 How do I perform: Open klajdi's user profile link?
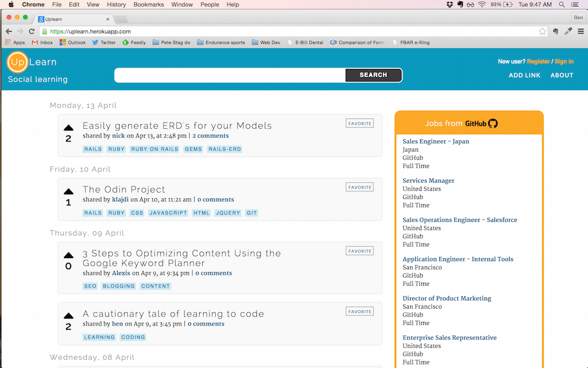coord(120,200)
